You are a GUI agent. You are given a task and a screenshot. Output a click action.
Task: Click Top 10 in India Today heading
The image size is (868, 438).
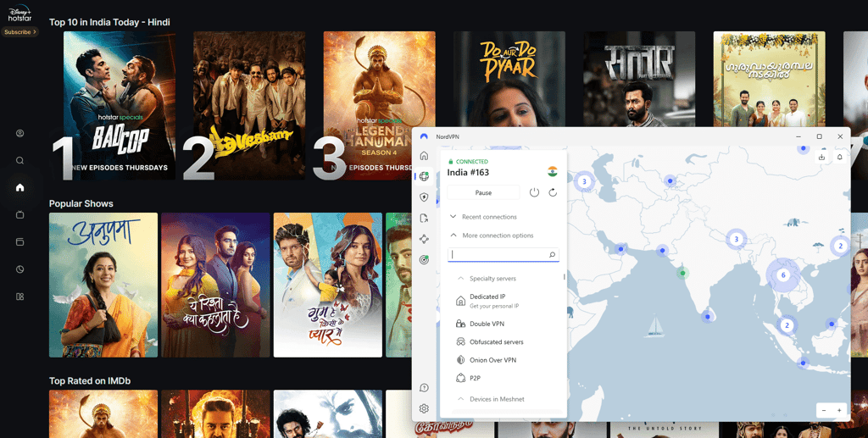tap(109, 22)
